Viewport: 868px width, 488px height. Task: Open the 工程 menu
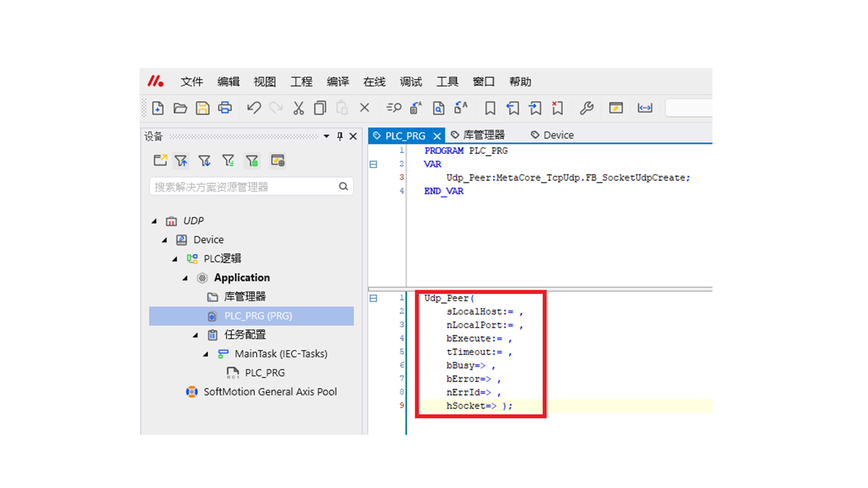pyautogui.click(x=301, y=82)
